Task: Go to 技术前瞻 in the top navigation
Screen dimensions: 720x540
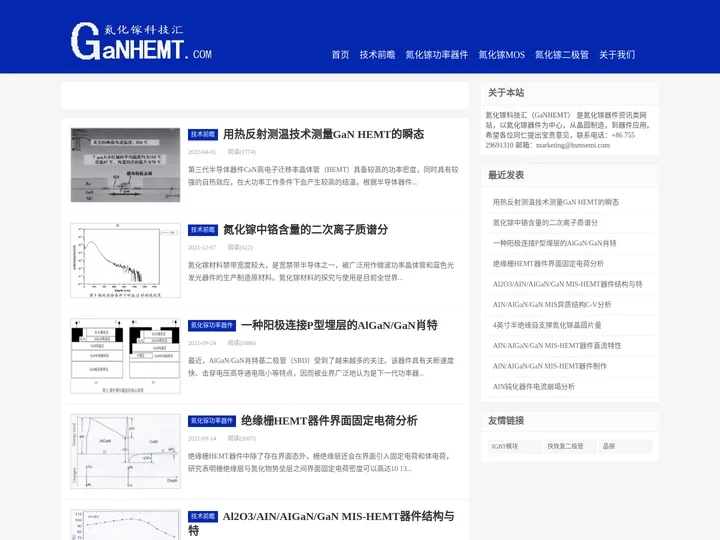Action: point(377,55)
